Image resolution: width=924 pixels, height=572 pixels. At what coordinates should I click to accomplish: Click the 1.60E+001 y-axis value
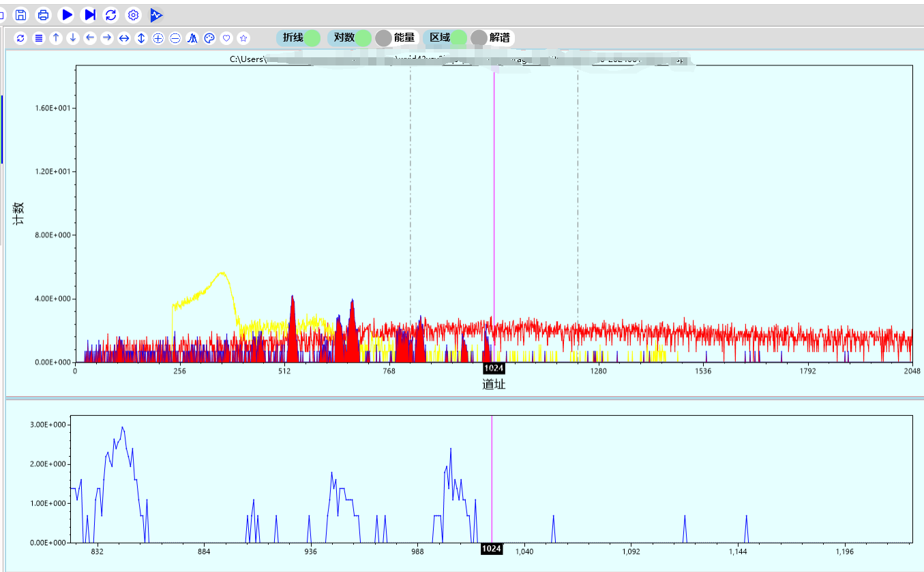click(x=53, y=108)
